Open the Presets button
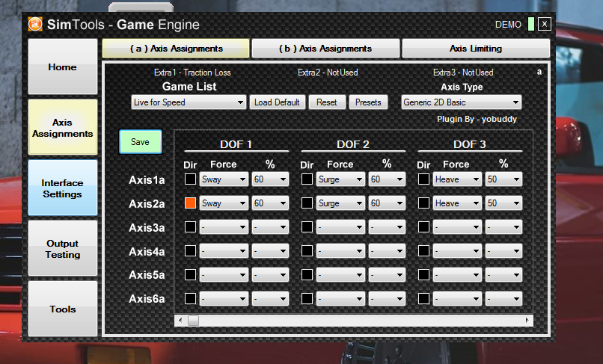603x364 pixels. pyautogui.click(x=368, y=102)
